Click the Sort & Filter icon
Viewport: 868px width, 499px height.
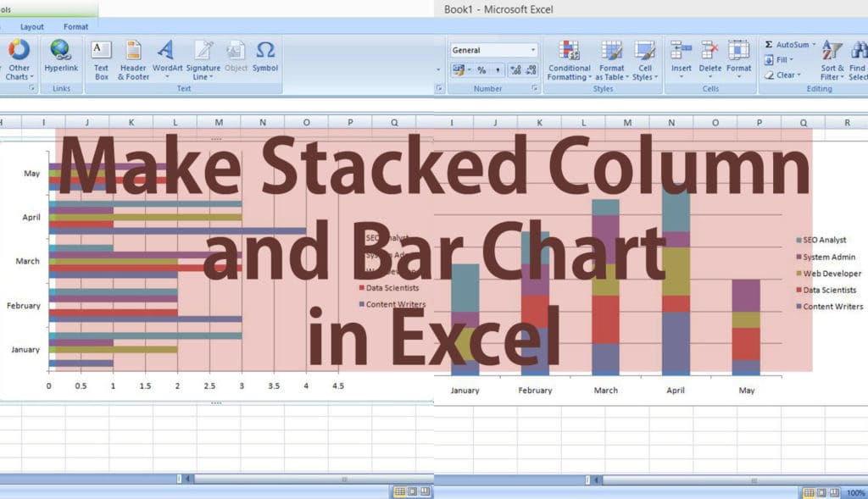coord(832,56)
